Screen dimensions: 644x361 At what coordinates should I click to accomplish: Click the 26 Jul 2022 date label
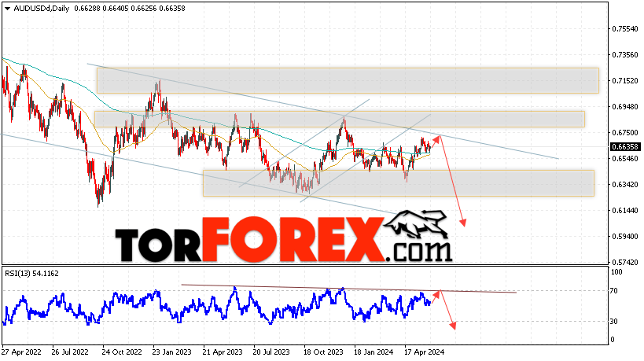tap(70, 352)
